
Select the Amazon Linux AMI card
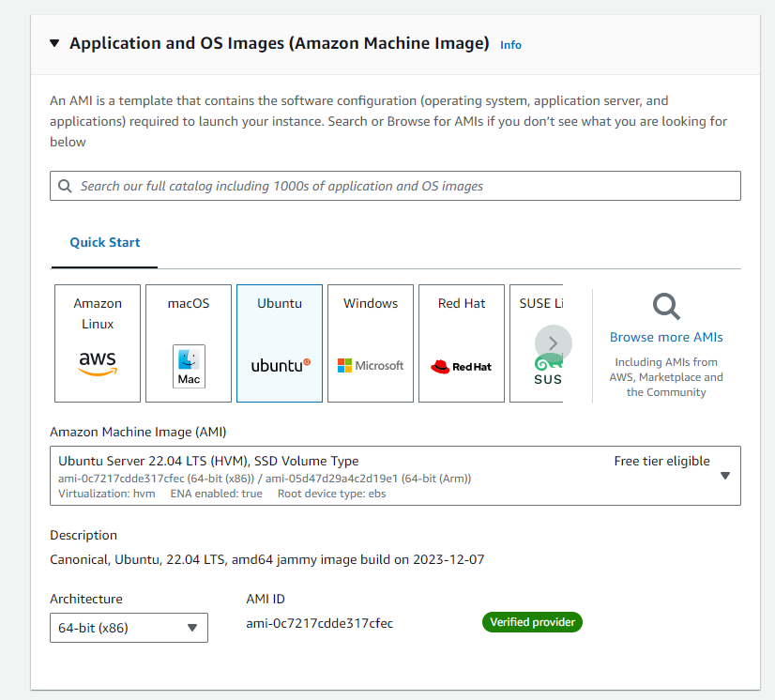(x=97, y=342)
